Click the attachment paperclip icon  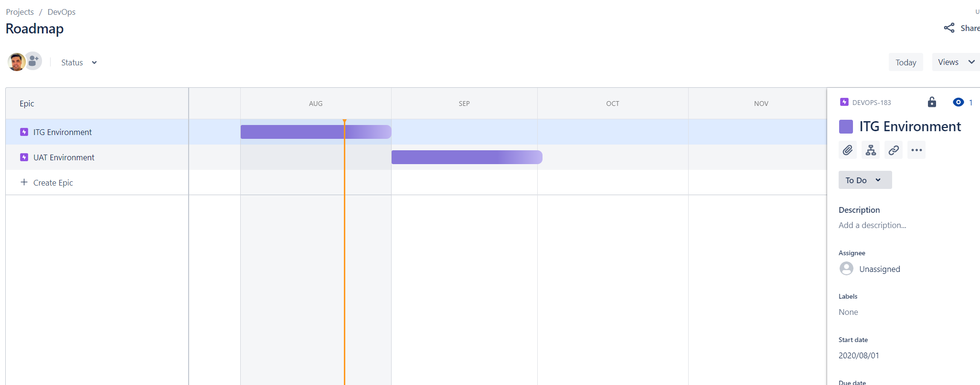tap(848, 150)
